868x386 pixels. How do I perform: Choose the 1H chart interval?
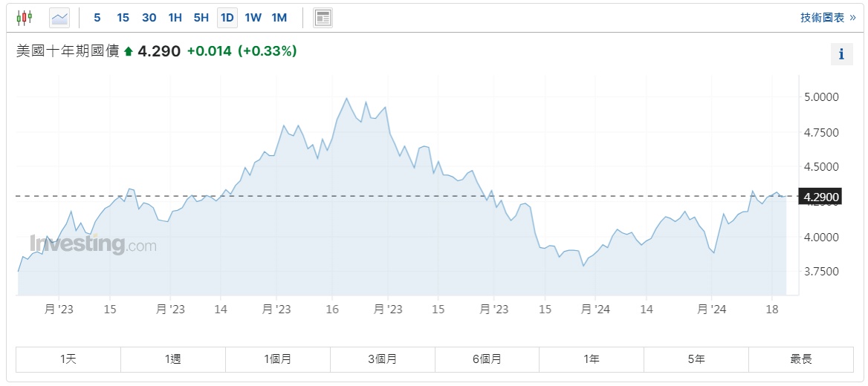tap(175, 18)
